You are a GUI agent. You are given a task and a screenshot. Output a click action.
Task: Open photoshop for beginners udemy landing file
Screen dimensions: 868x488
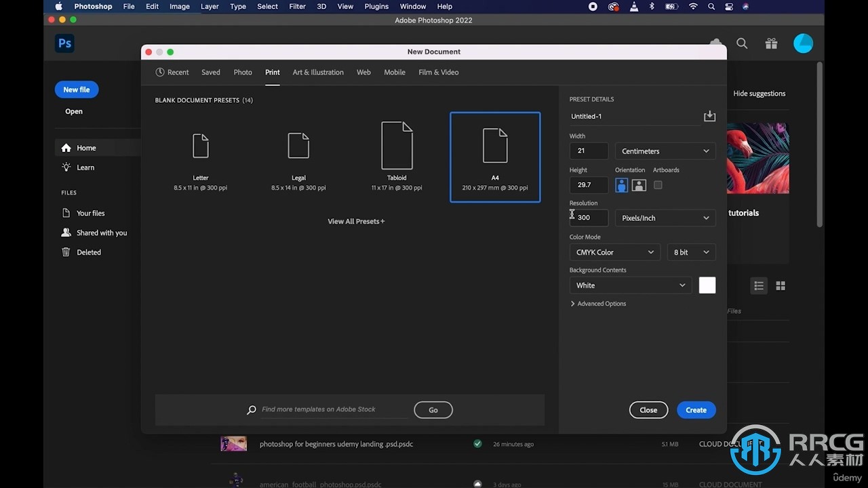(x=336, y=444)
